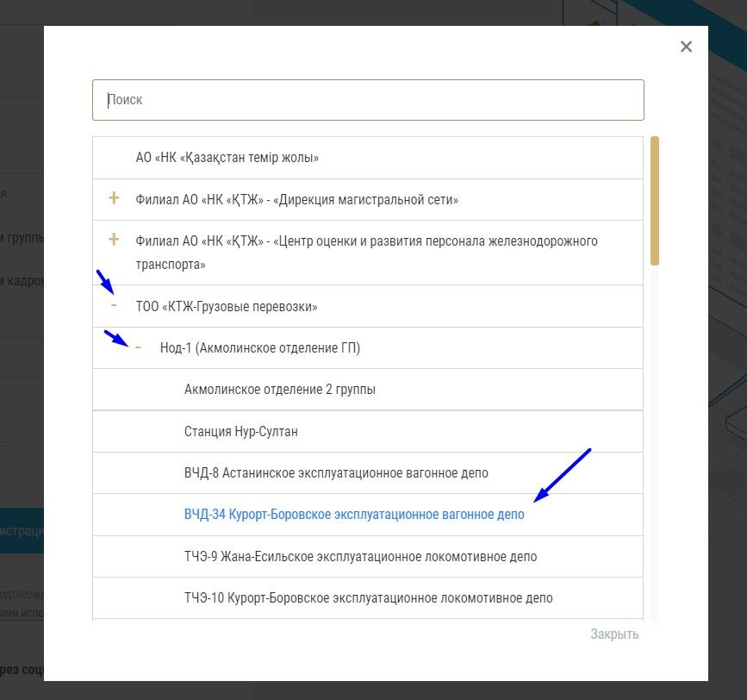
Task: Expand the «Дирекция магистральной сети» branch
Action: click(114, 198)
